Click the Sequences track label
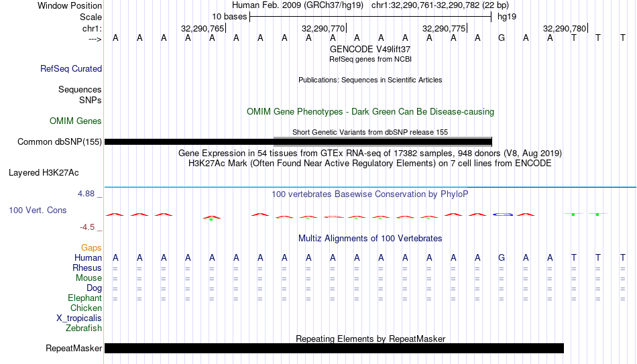637x364 pixels. 80,89
